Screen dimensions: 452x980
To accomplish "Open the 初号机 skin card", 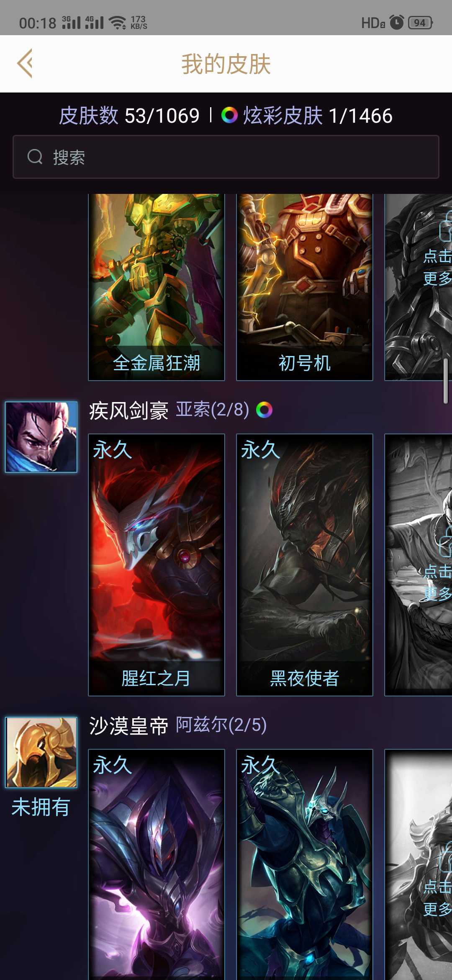I will pos(305,287).
